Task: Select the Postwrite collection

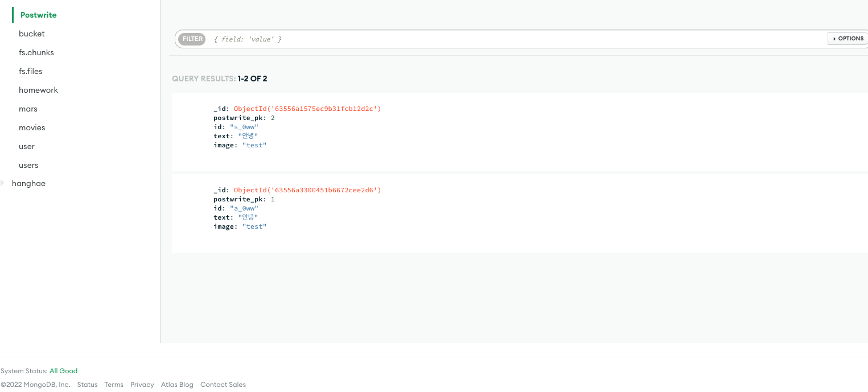Action: coord(38,15)
